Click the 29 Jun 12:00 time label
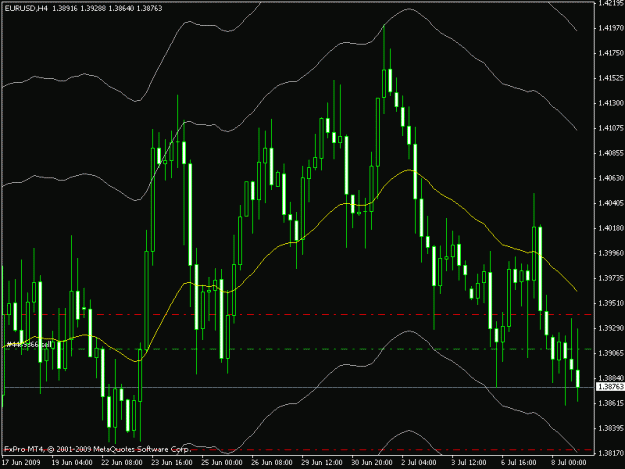 click(x=322, y=463)
